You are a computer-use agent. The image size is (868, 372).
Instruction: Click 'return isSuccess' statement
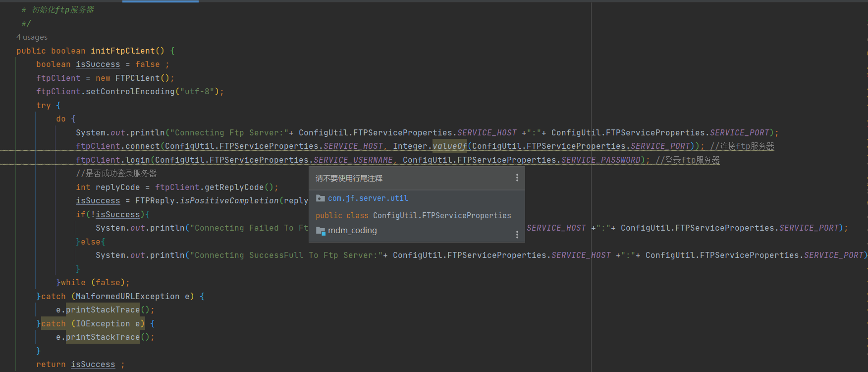click(76, 365)
